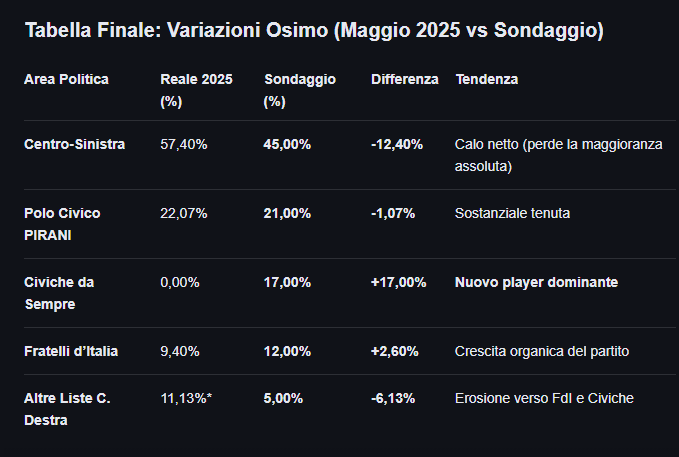679x457 pixels.
Task: Click the -12,40% difference cell
Action: [x=397, y=144]
